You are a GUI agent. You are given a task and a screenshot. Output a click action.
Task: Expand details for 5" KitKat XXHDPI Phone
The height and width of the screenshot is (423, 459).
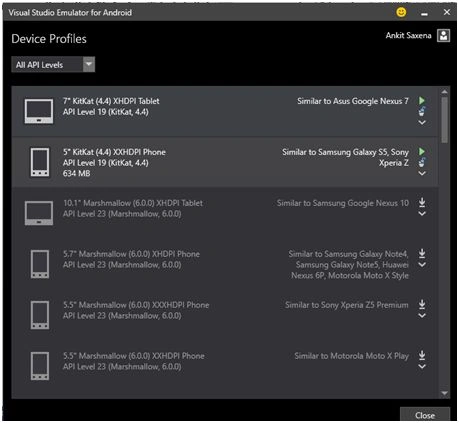point(422,173)
